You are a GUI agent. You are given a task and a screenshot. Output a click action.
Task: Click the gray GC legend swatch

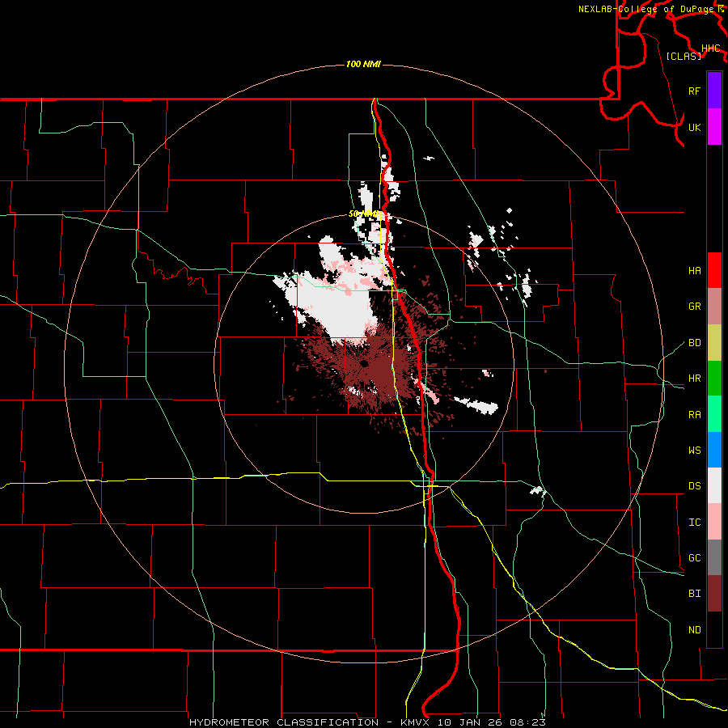point(714,557)
